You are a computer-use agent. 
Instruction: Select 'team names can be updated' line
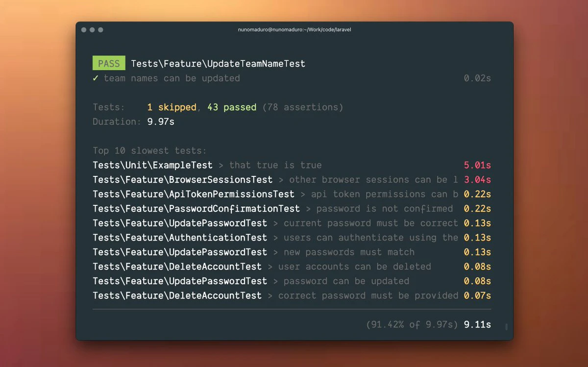point(172,78)
